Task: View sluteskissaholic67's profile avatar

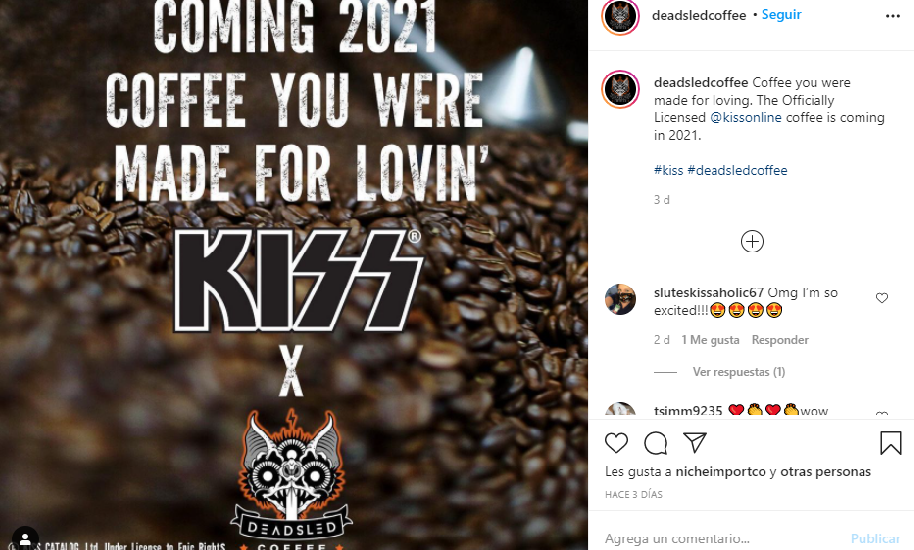Action: (620, 299)
